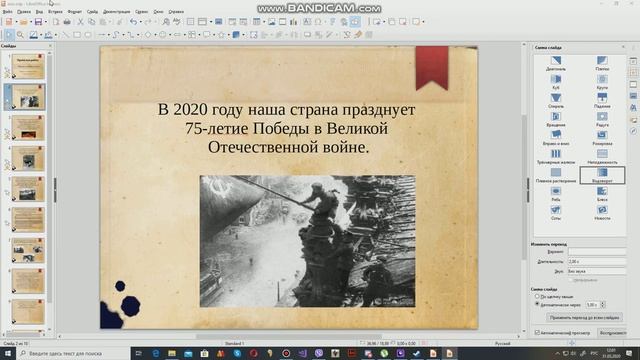Viewport: 640px width, 360px height.
Task: Select the third slide thumbnail
Action: click(x=28, y=128)
